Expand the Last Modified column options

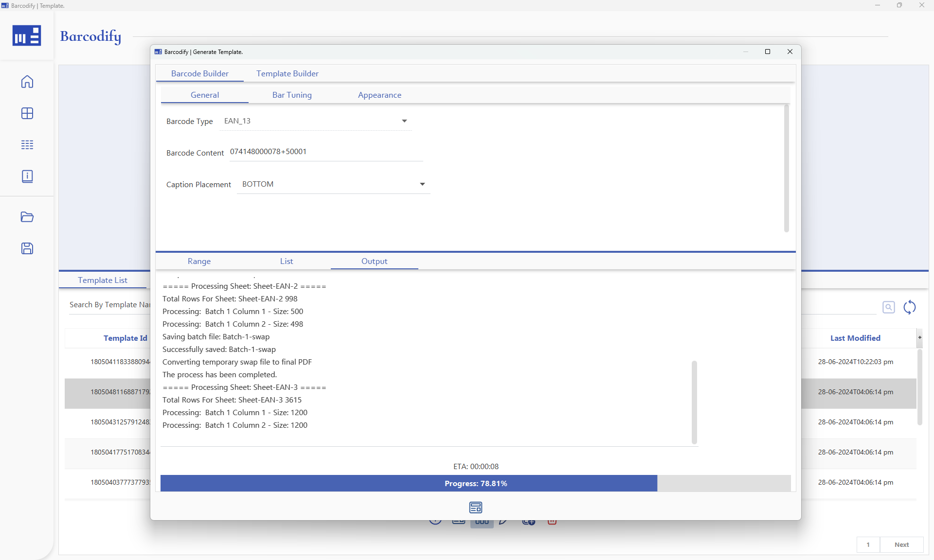point(920,337)
